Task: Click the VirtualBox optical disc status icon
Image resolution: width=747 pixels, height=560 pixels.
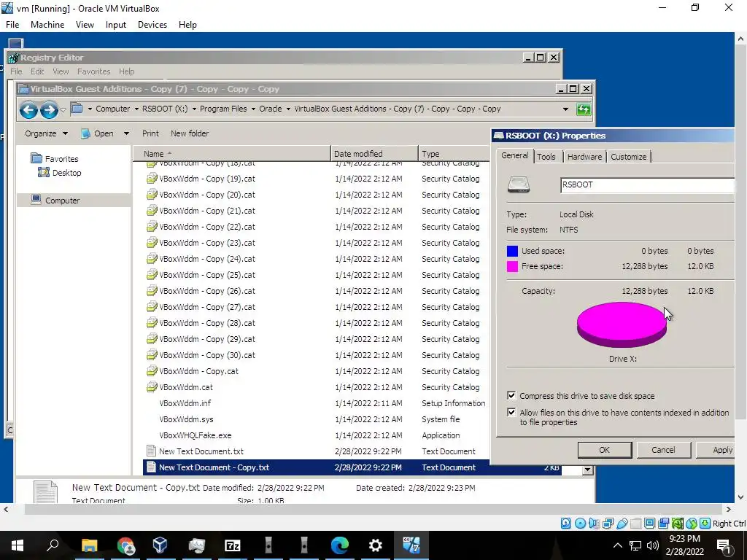Action: [580, 524]
